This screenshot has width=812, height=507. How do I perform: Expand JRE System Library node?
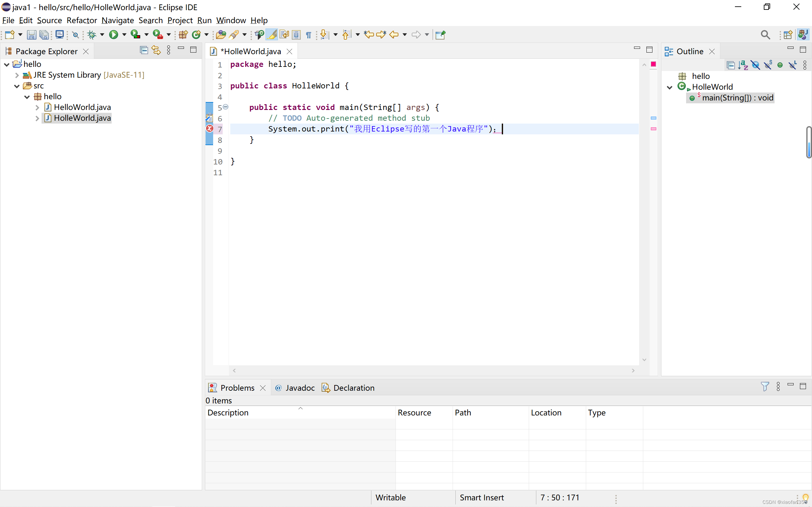17,75
